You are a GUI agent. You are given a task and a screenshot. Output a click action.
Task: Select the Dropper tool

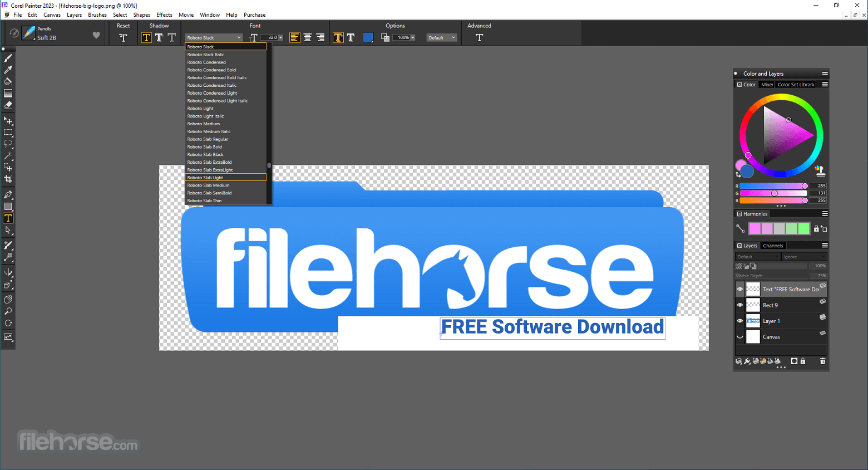pos(8,70)
